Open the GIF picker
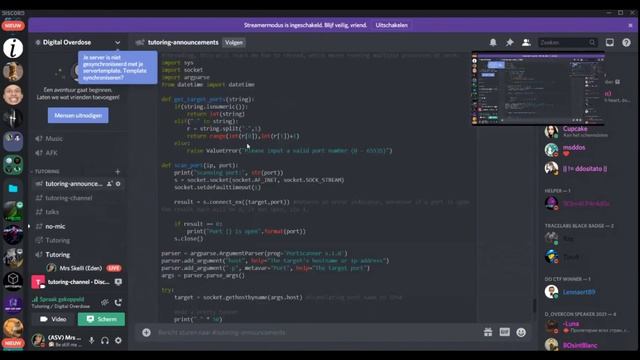The height and width of the screenshot is (360, 640). coord(504,333)
